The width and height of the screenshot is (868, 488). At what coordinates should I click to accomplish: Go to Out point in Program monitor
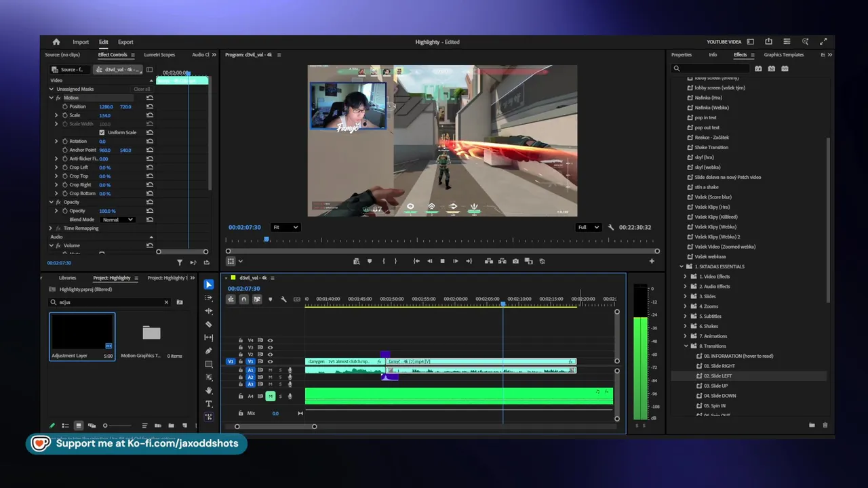click(469, 261)
